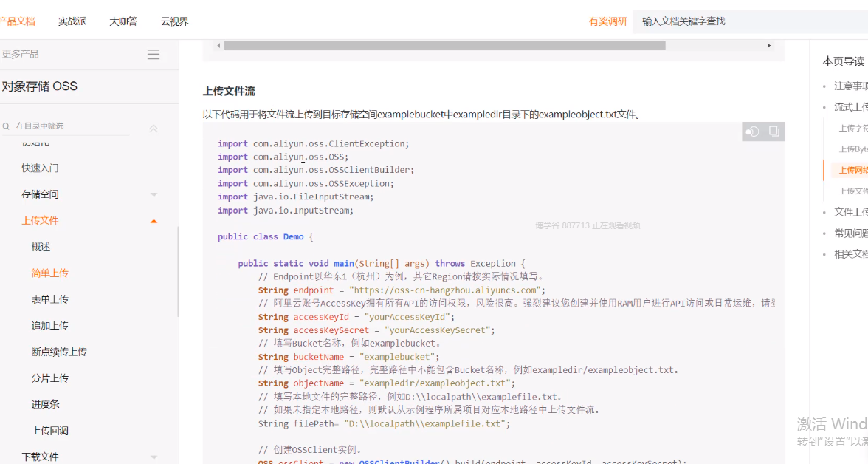Open 断点续传上传 page
The width and height of the screenshot is (868, 464).
click(x=59, y=352)
